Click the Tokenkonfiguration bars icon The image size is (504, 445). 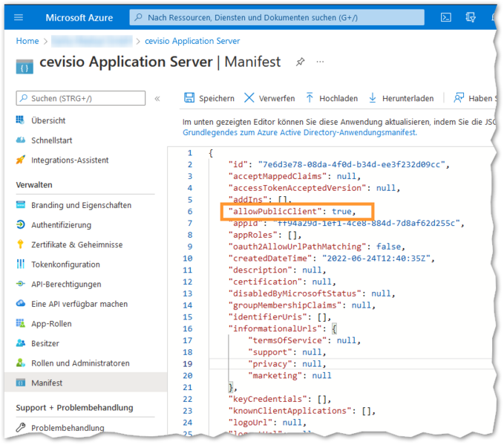20,264
